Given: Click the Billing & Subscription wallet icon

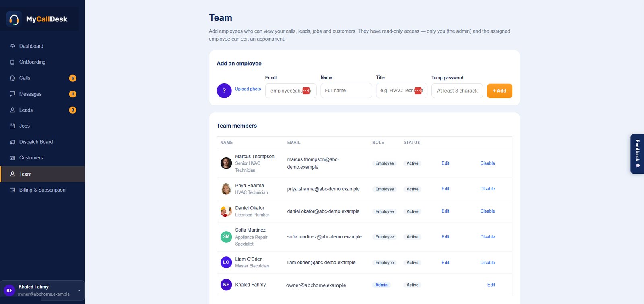Looking at the screenshot, I should [x=12, y=190].
